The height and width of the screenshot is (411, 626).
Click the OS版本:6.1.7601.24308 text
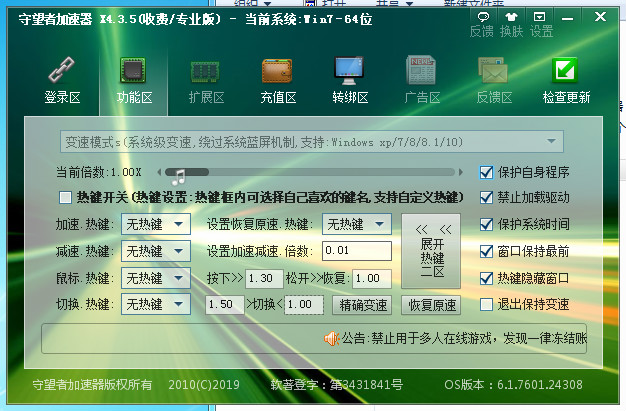pyautogui.click(x=513, y=384)
